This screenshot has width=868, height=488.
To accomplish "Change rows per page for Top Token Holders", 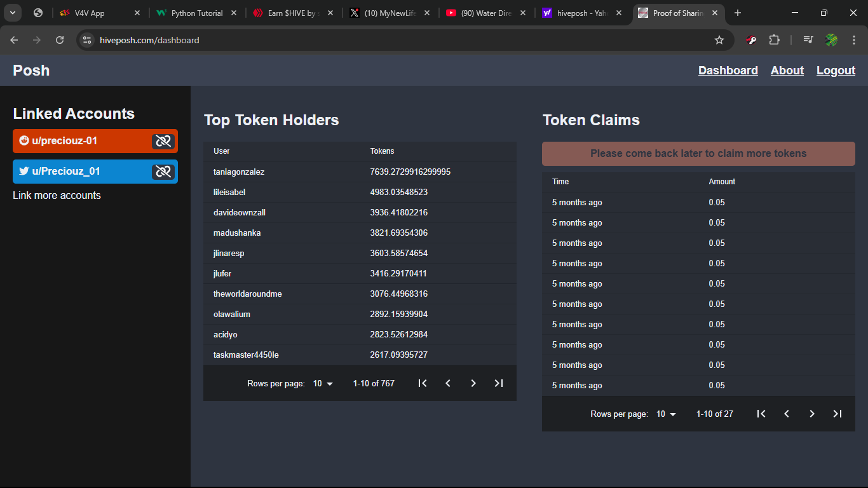I will 323,383.
